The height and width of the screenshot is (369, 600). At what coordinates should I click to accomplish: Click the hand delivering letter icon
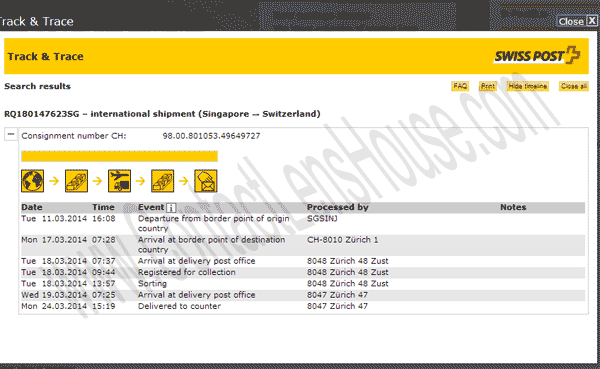206,181
